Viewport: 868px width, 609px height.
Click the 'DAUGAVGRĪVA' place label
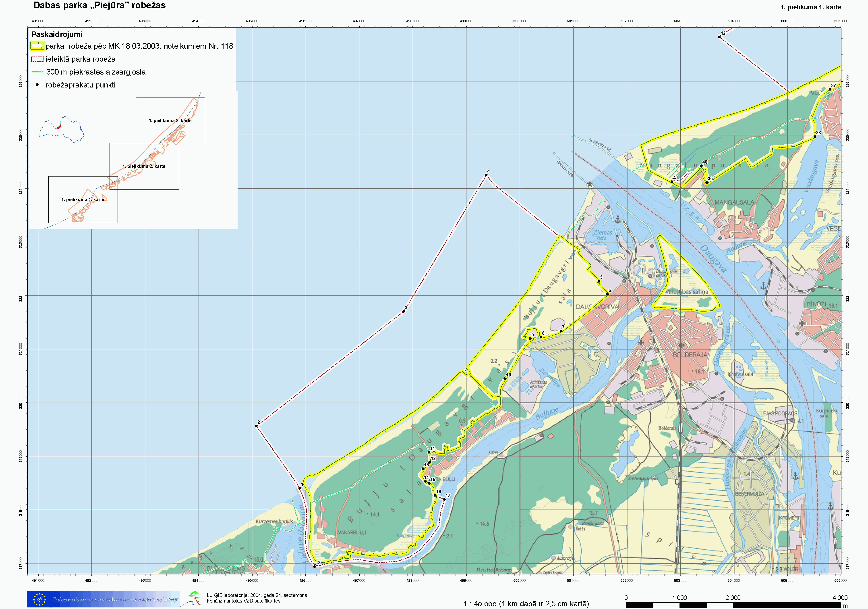point(597,307)
